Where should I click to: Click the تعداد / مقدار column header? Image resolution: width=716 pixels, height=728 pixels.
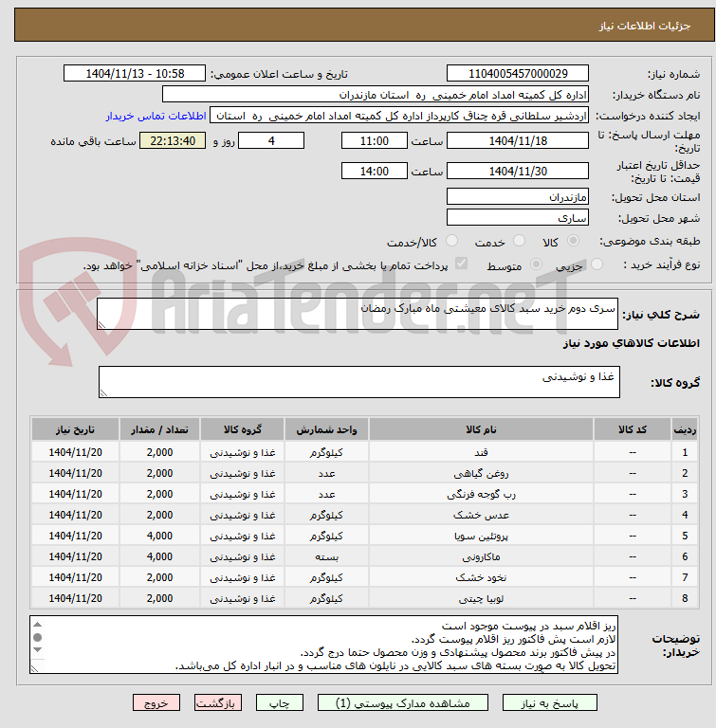[x=159, y=429]
